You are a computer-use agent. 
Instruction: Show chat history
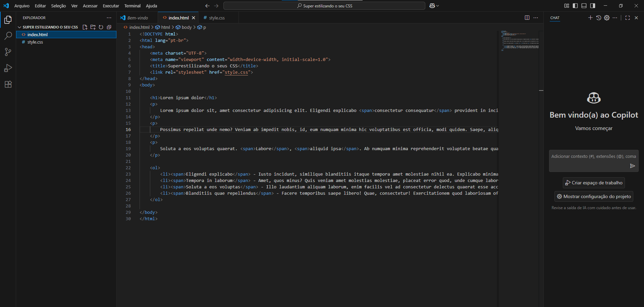[599, 18]
